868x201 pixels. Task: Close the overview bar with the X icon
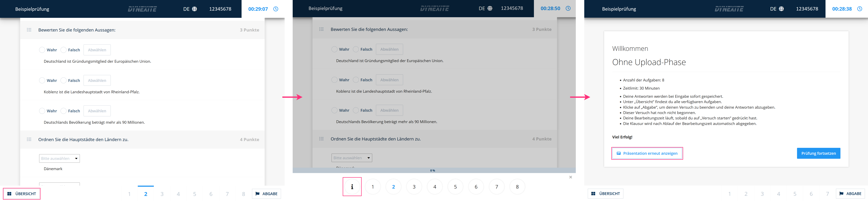(570, 177)
